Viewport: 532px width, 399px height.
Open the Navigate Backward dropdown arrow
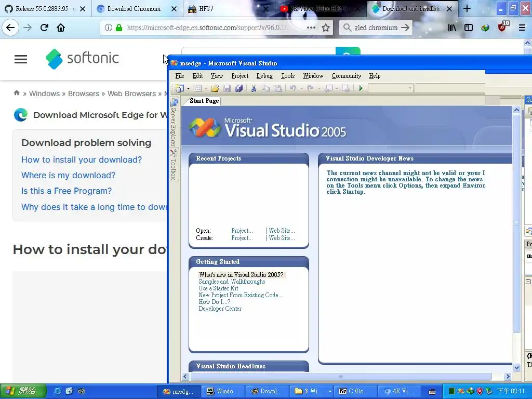click(x=337, y=88)
